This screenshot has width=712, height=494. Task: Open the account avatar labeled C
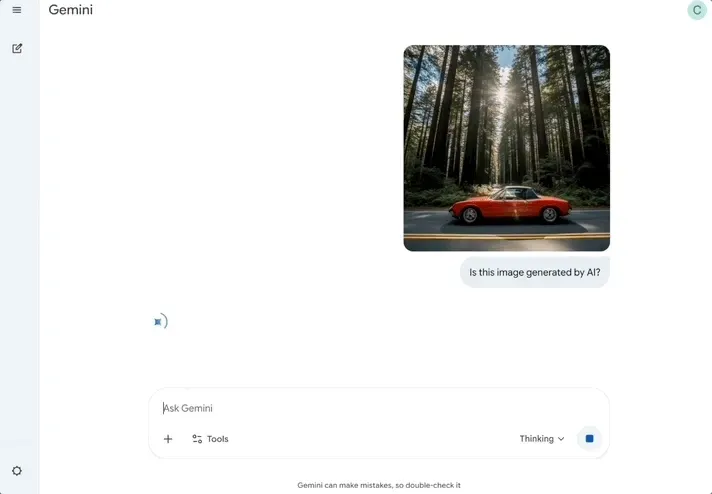tap(697, 10)
